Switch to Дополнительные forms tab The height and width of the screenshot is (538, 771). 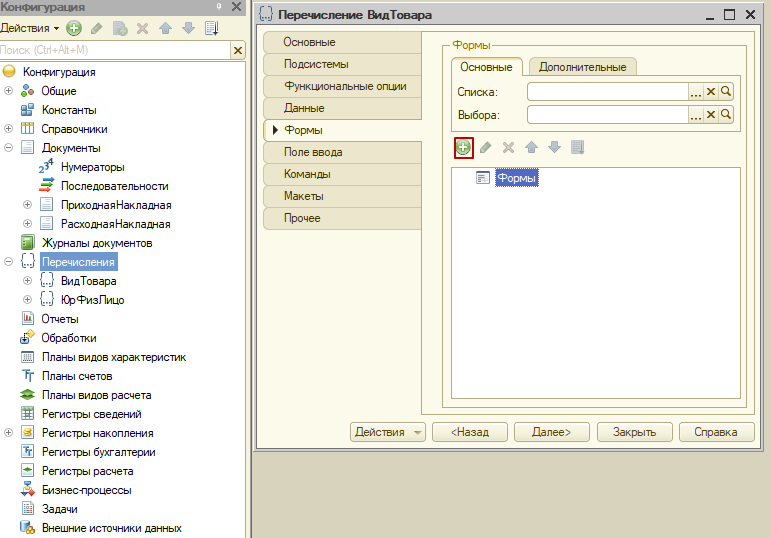tap(583, 67)
